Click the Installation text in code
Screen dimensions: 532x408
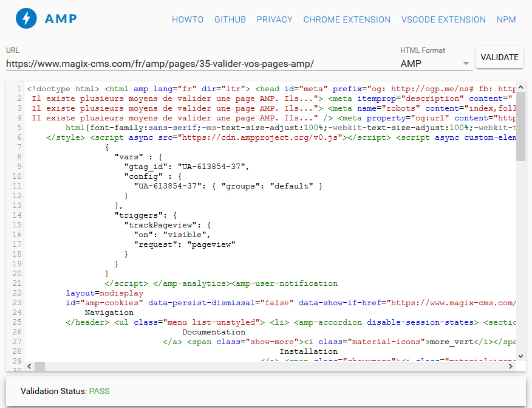(x=309, y=351)
